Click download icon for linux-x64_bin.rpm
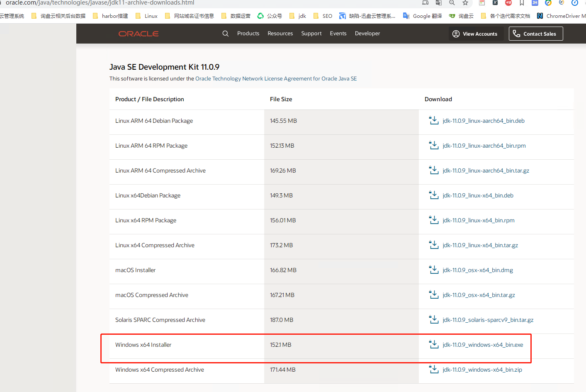The width and height of the screenshot is (586, 392). [434, 220]
